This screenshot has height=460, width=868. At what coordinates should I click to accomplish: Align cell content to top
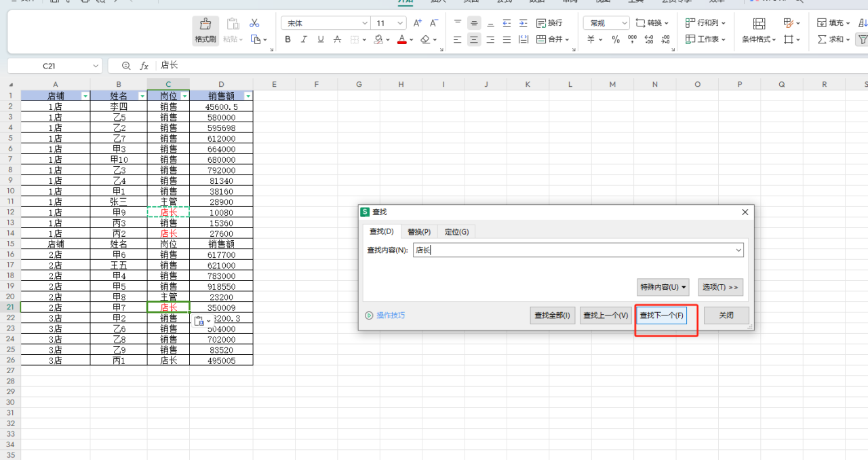coord(458,23)
